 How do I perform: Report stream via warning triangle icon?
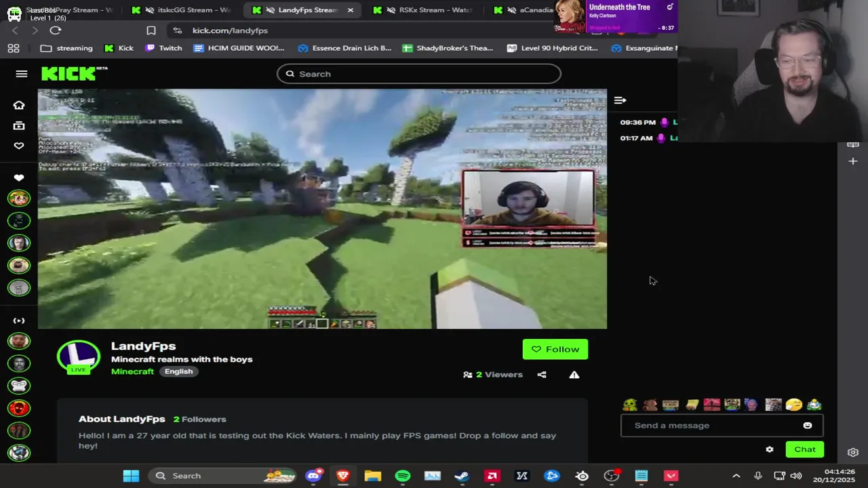574,375
